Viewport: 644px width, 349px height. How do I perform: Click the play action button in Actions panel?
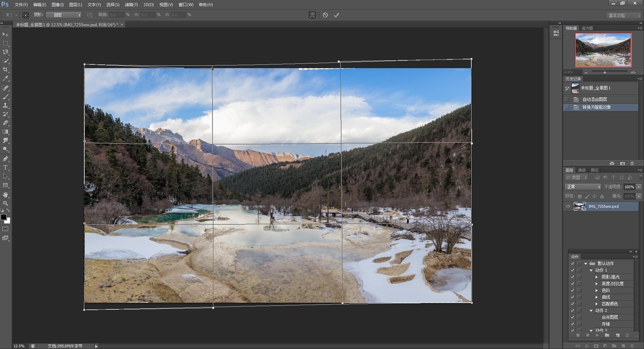pyautogui.click(x=597, y=335)
